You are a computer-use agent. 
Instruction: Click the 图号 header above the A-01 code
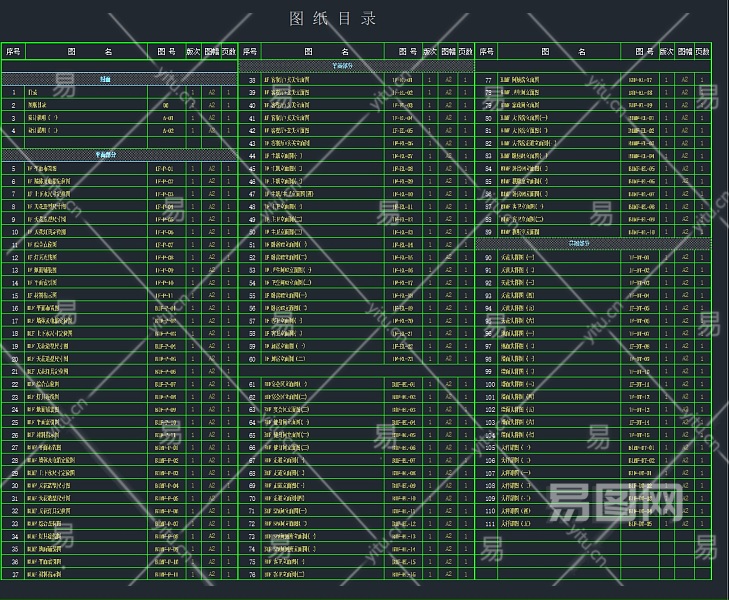click(167, 52)
